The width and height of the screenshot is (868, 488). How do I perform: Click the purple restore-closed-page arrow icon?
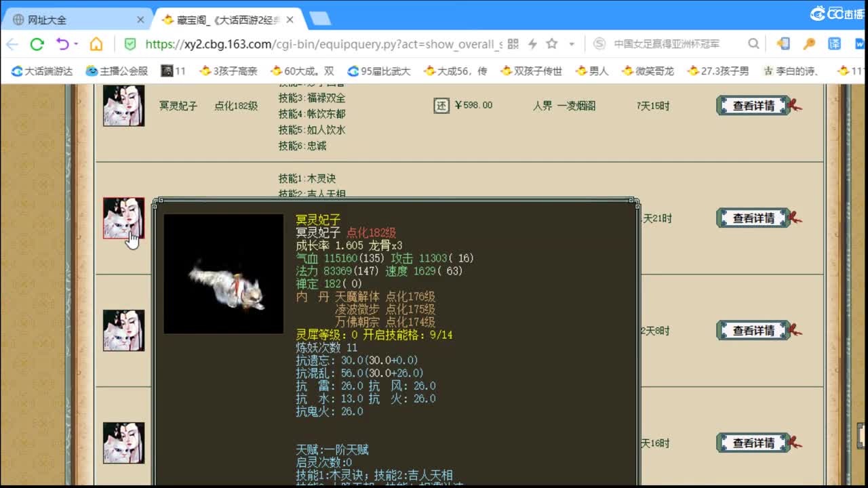click(x=62, y=44)
